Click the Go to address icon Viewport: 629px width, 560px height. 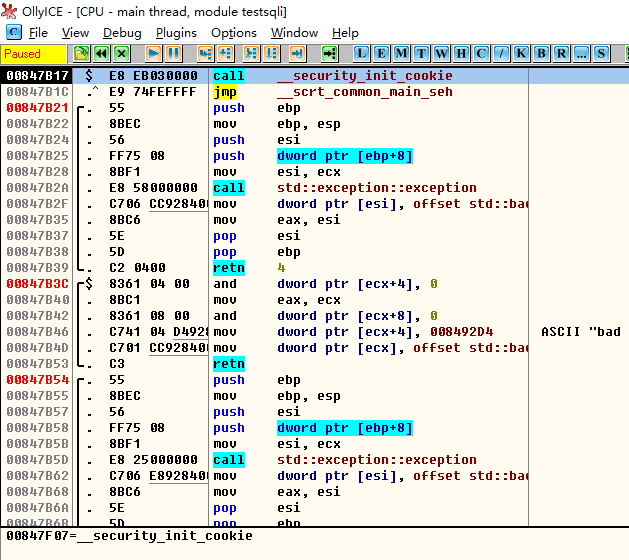pyautogui.click(x=330, y=53)
